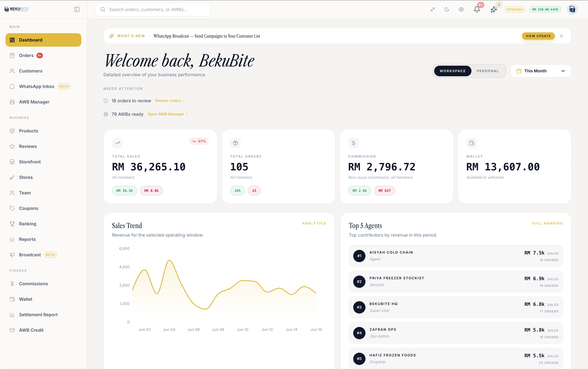Click the Reviews star icon
The width and height of the screenshot is (588, 369).
[12, 146]
